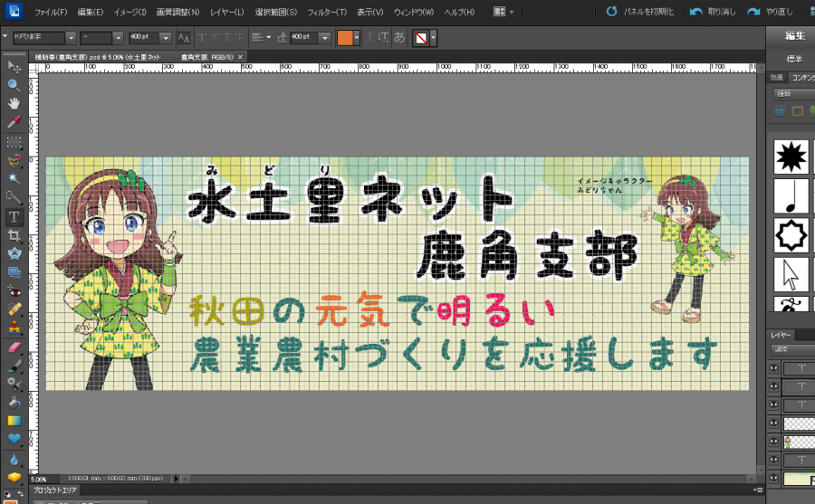Select the Hand tool
This screenshot has height=504, width=815.
14,103
